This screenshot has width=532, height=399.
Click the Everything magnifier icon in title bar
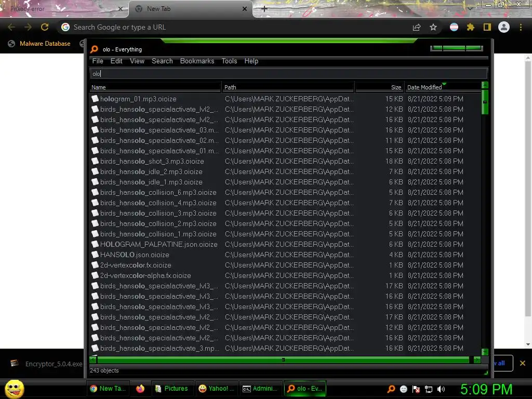95,49
